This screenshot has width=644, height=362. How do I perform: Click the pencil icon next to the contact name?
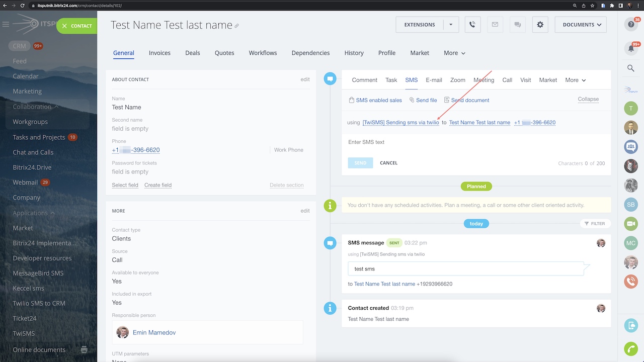click(x=237, y=26)
